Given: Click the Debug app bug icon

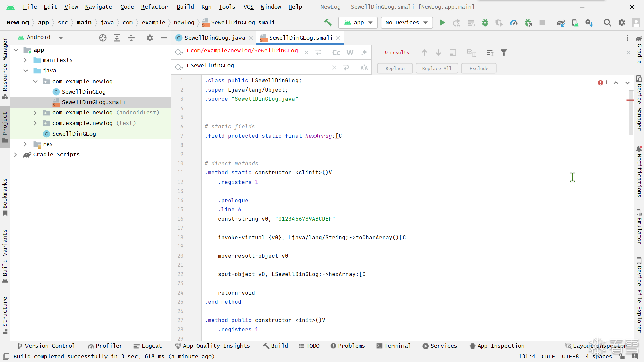Looking at the screenshot, I should pyautogui.click(x=485, y=23).
